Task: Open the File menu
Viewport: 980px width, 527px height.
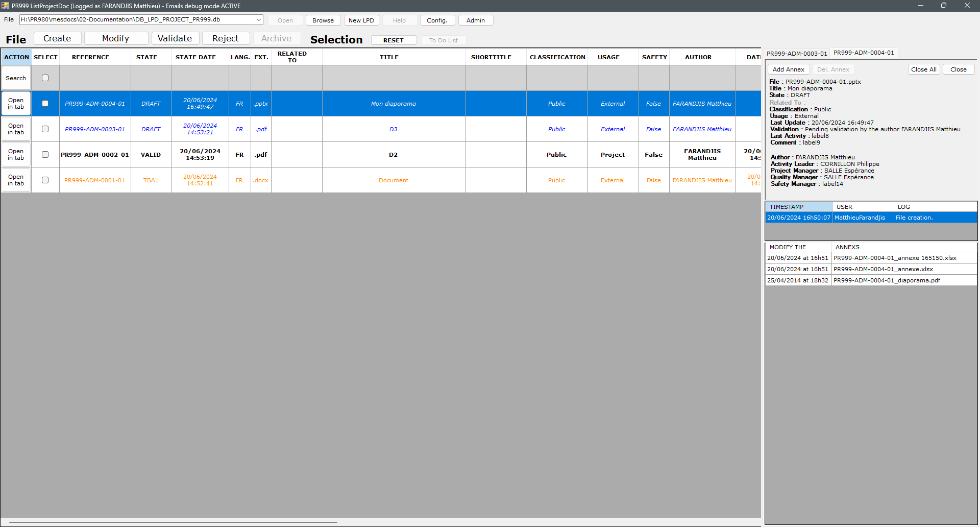Action: [9, 19]
